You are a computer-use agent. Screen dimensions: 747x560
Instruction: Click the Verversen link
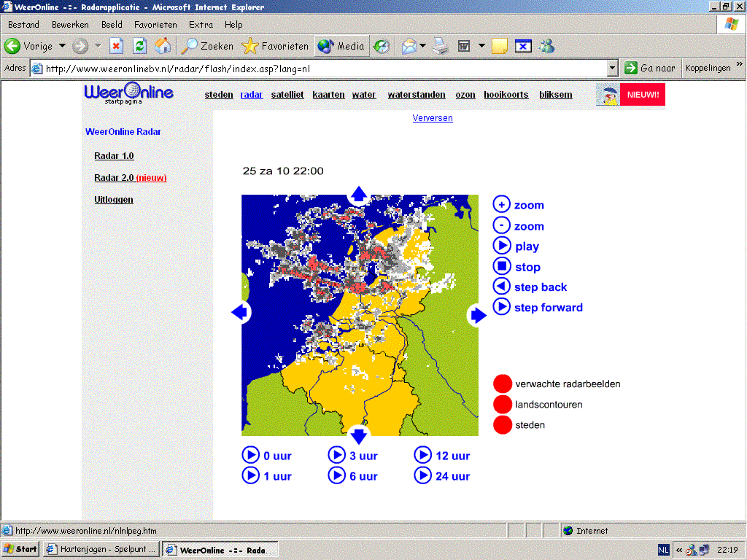pyautogui.click(x=433, y=118)
